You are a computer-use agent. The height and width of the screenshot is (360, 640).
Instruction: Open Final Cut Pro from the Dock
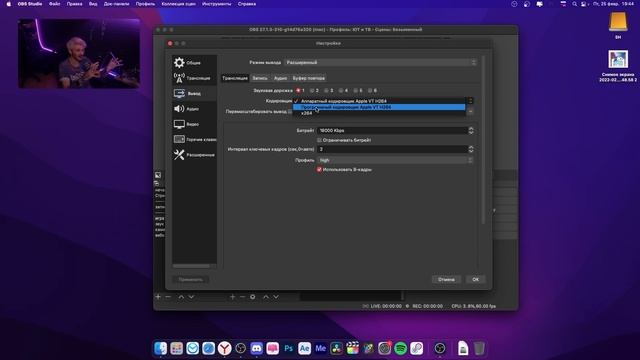(x=352, y=348)
